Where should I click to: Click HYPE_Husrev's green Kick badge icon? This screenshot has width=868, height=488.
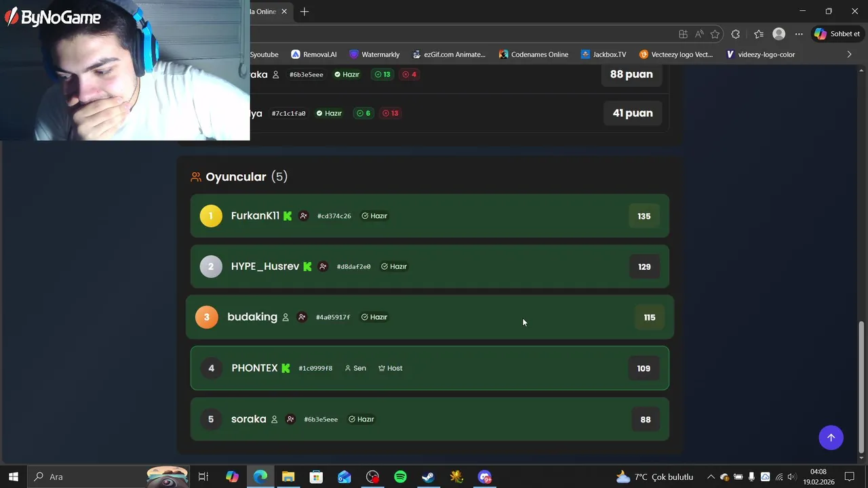tap(307, 266)
